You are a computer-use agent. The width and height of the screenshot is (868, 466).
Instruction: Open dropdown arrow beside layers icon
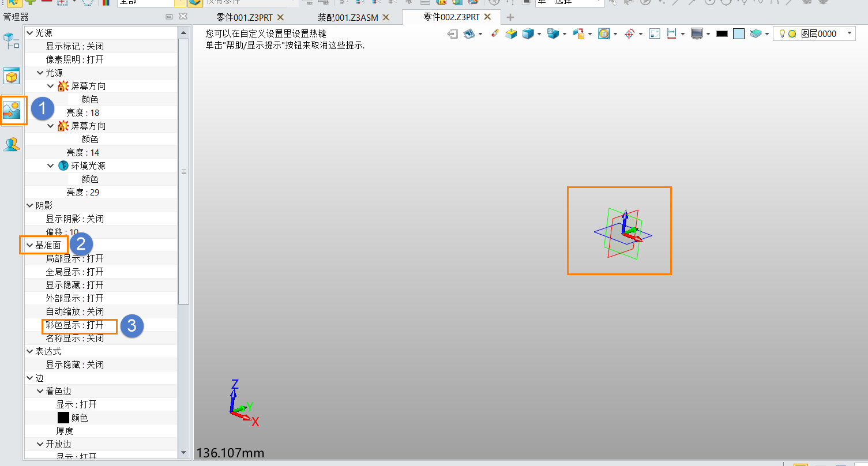pyautogui.click(x=767, y=34)
